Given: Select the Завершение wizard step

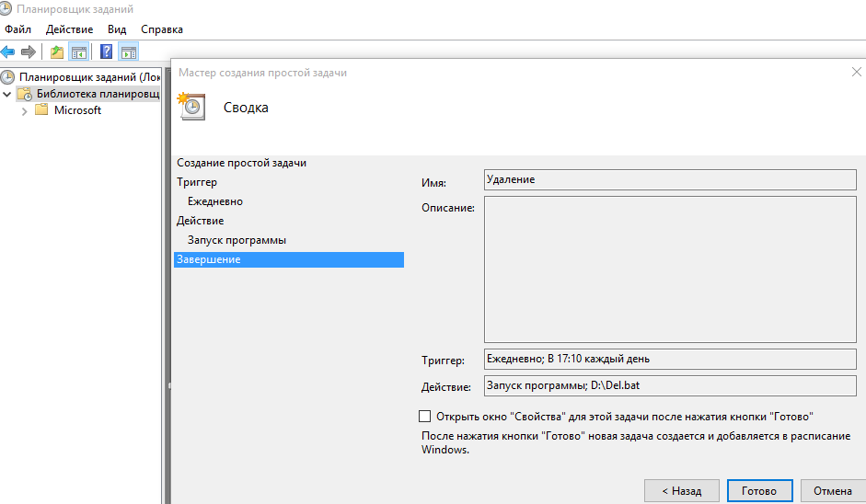Looking at the screenshot, I should [x=289, y=259].
